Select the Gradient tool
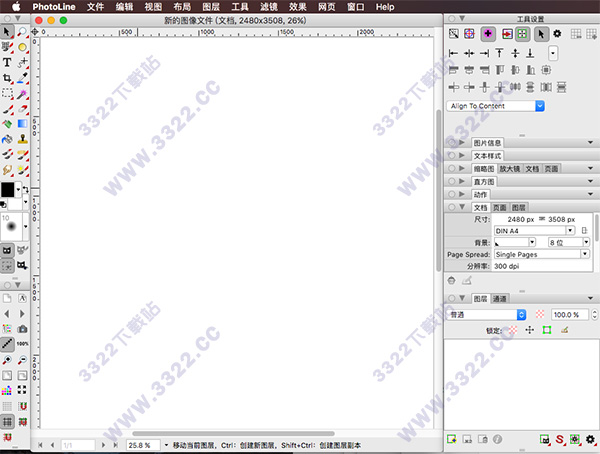Image resolution: width=600 pixels, height=454 pixels. [23, 124]
